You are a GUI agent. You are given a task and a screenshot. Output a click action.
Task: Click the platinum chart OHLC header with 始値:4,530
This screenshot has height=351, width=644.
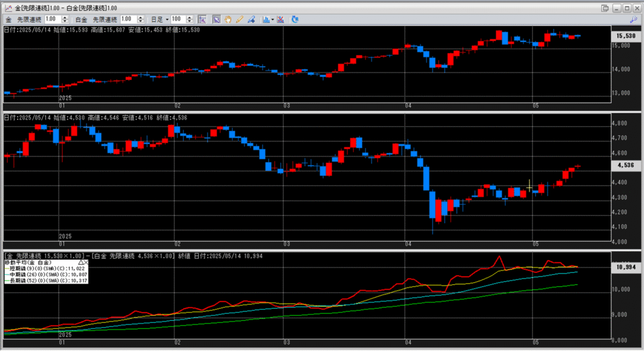[96, 118]
